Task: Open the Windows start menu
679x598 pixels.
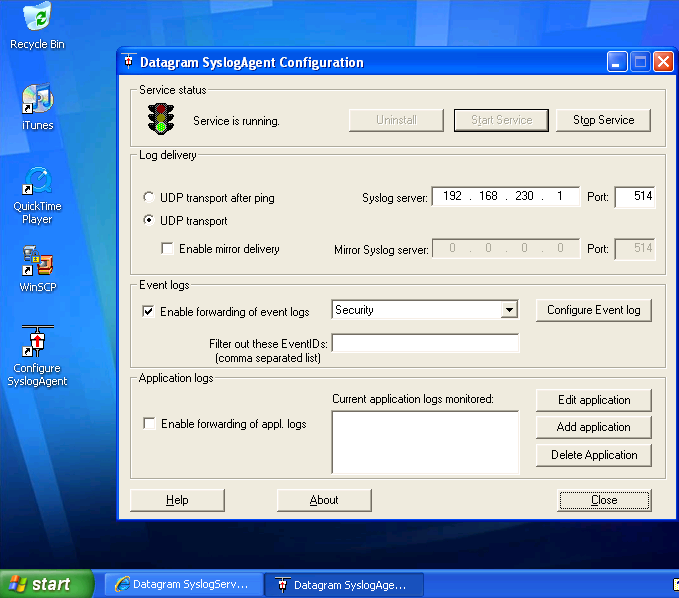Action: pyautogui.click(x=45, y=584)
